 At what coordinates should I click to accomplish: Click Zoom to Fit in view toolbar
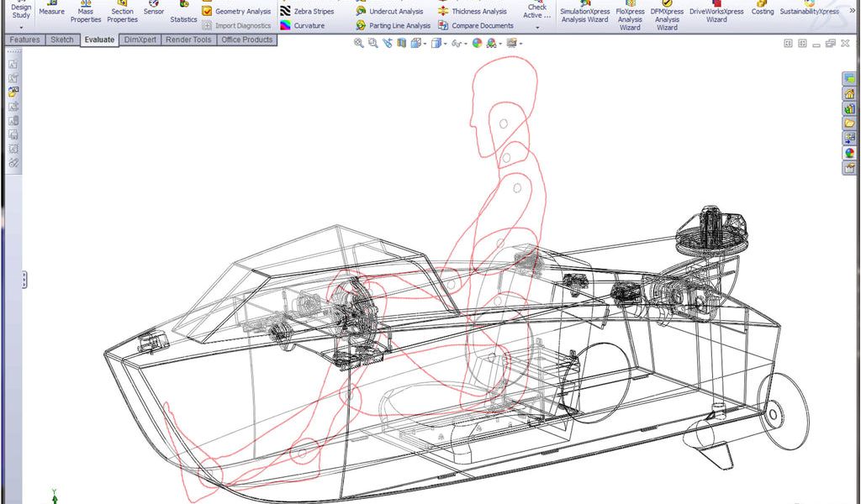click(x=359, y=43)
